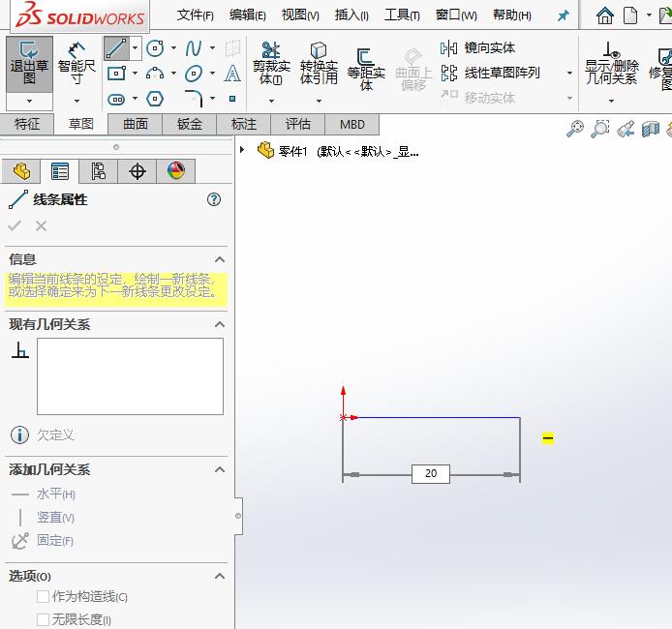Open dropdown under Smart Dimension
This screenshot has width=672, height=629.
point(76,101)
